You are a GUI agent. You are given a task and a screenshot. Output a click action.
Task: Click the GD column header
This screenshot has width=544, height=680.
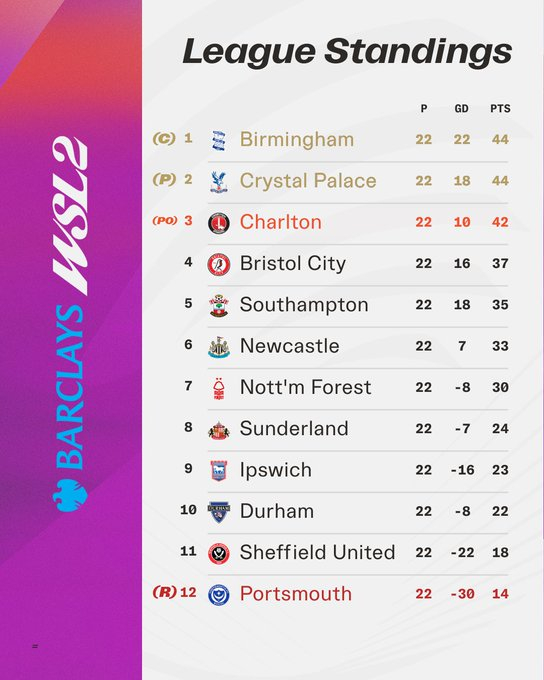462,108
